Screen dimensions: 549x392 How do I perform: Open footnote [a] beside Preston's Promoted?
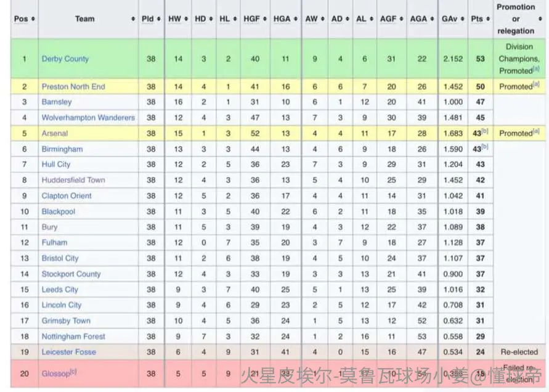pyautogui.click(x=536, y=84)
